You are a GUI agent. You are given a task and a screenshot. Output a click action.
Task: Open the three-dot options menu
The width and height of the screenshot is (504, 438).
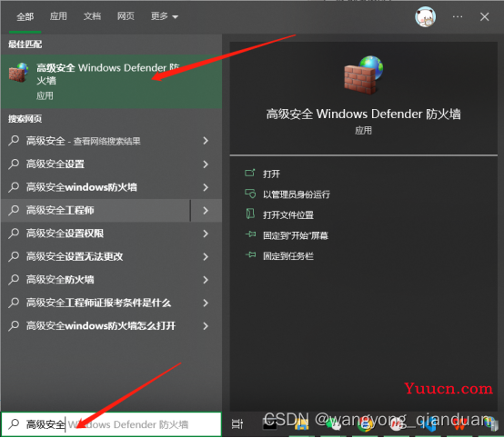458,16
